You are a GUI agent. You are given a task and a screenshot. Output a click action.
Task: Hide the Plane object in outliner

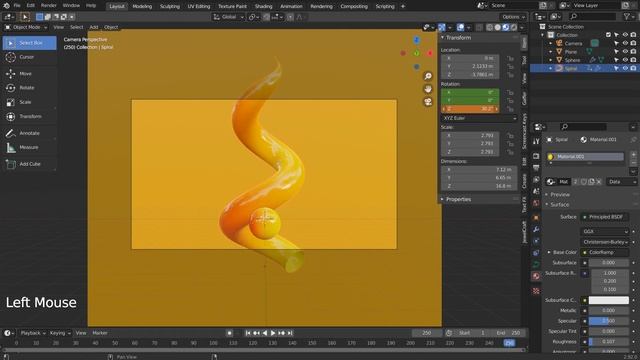coord(625,52)
